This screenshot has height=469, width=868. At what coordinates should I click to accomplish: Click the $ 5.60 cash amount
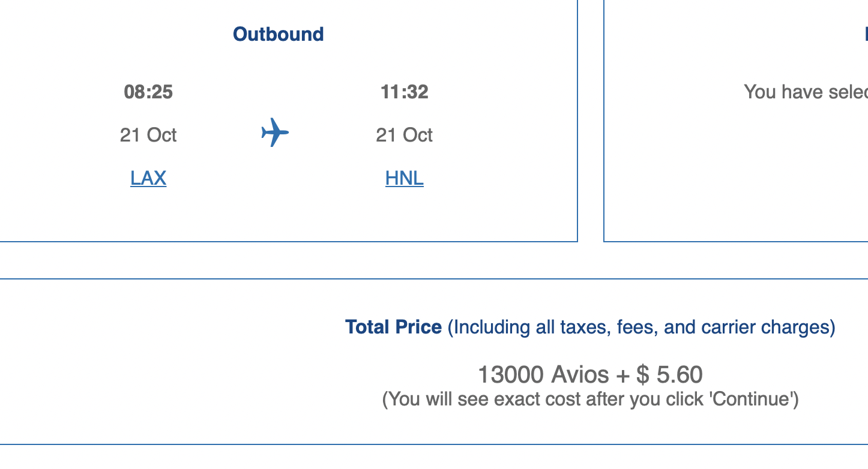point(669,375)
